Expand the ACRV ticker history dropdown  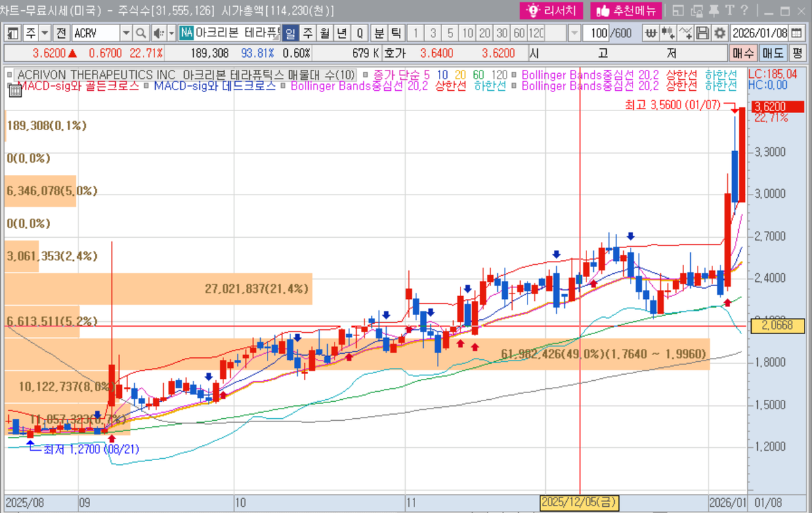coord(126,34)
